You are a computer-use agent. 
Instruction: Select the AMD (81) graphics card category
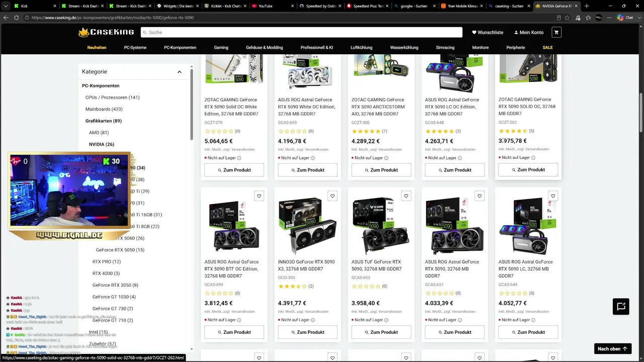99,133
